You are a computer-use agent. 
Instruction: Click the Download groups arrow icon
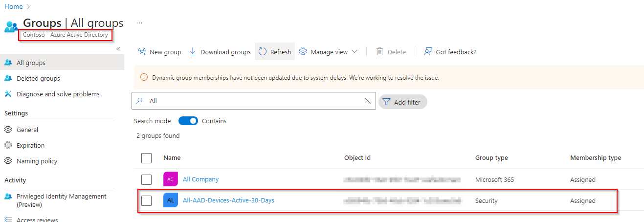tap(193, 52)
